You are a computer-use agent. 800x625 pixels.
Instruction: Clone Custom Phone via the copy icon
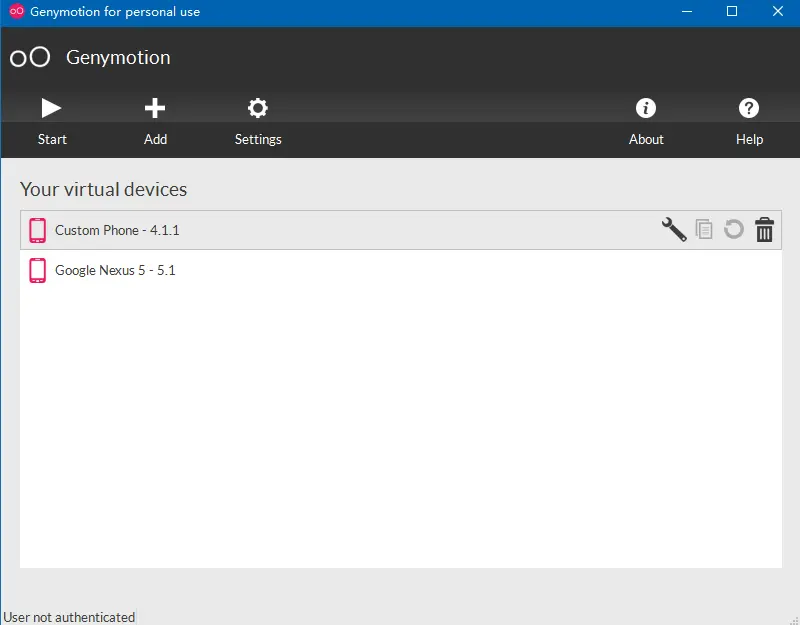(x=704, y=230)
